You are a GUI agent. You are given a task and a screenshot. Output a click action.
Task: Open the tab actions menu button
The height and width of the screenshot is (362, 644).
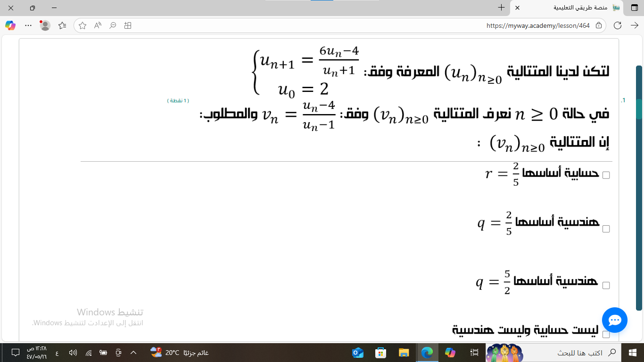coord(635,8)
